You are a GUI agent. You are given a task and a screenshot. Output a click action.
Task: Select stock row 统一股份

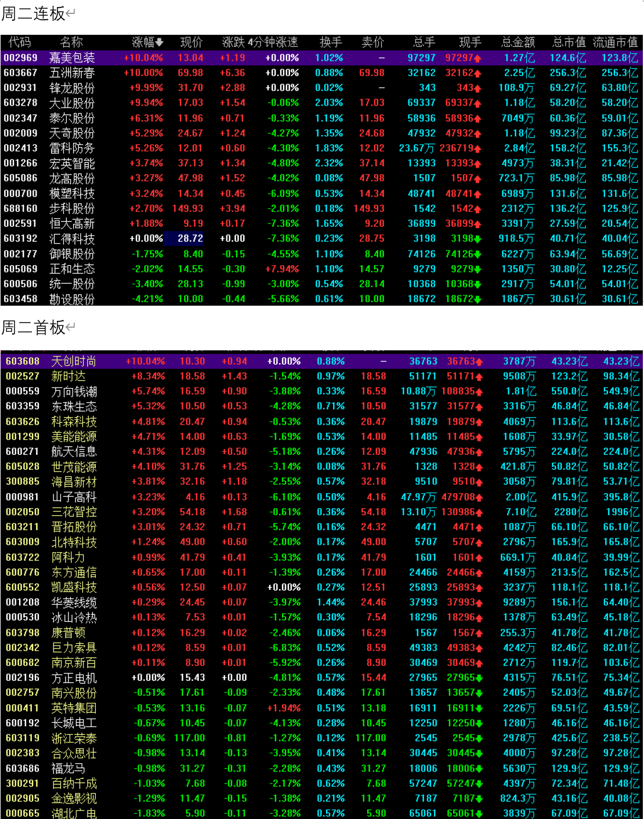click(x=321, y=284)
